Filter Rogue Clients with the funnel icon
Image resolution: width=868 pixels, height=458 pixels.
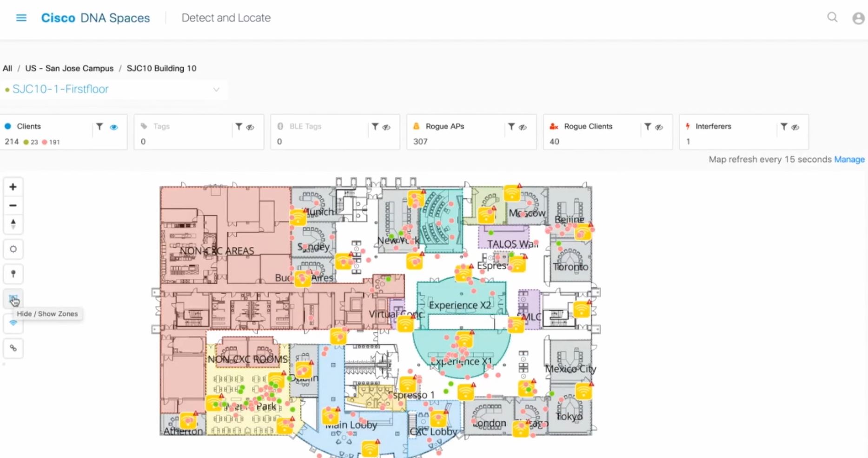647,126
